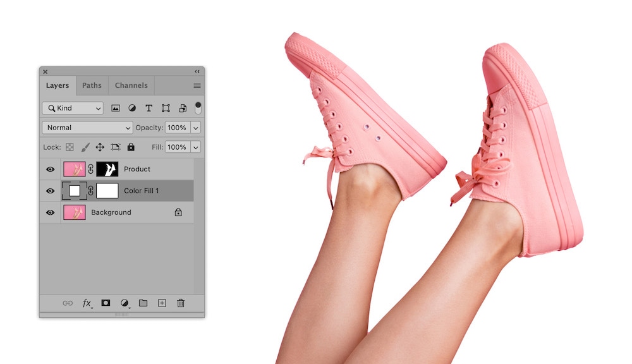Open the Layers panel hamburger menu
This screenshot has width=632, height=364.
(197, 85)
